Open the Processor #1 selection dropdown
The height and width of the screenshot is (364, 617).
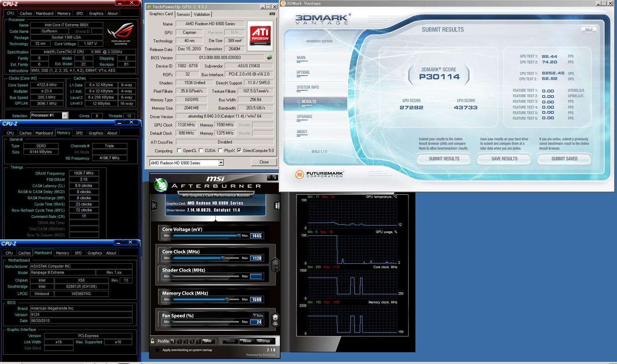click(65, 115)
